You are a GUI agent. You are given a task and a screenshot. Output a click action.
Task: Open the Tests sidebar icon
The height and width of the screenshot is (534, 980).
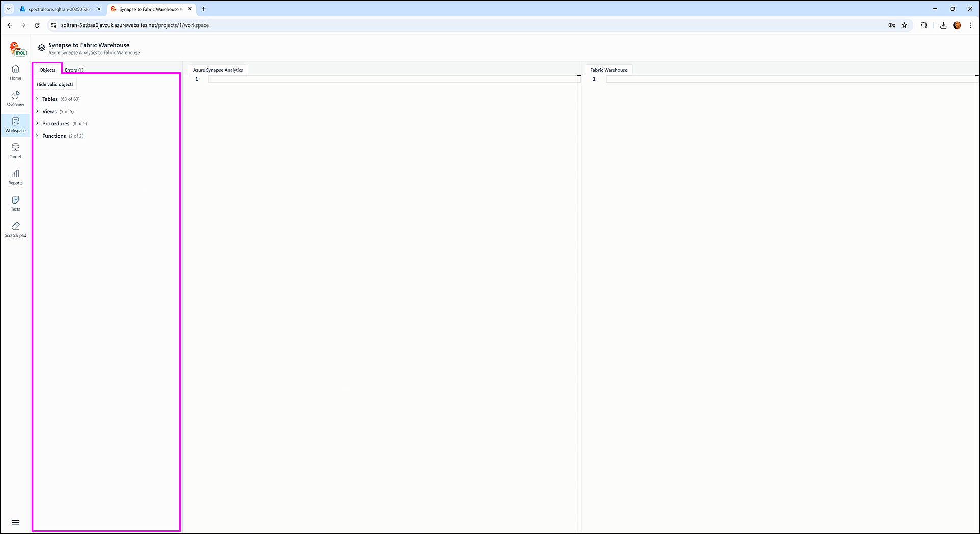(x=16, y=200)
